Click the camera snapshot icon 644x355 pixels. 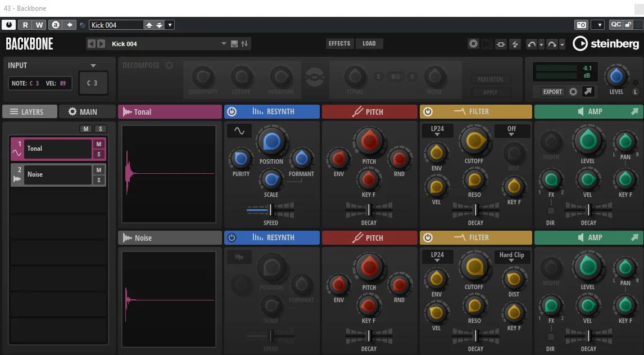[x=582, y=25]
